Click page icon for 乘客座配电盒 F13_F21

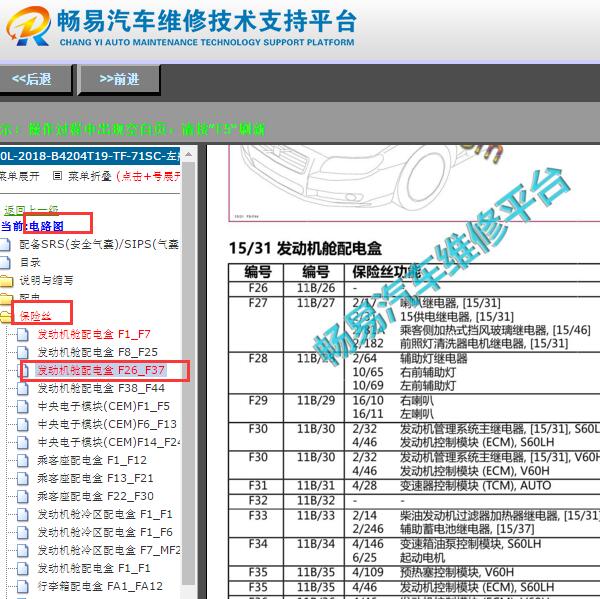click(x=23, y=478)
